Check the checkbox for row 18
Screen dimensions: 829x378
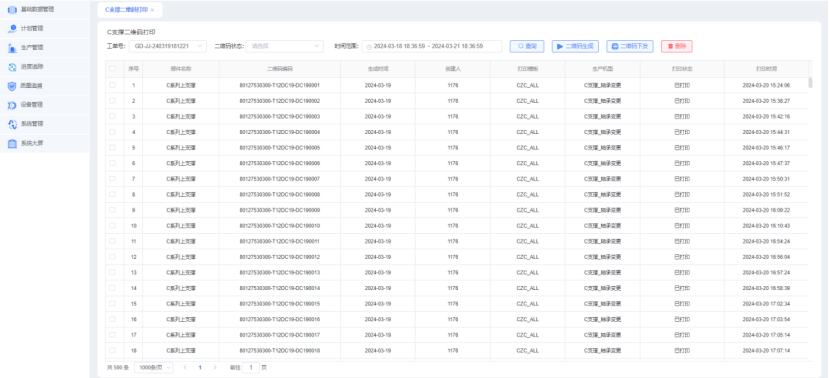pyautogui.click(x=112, y=351)
